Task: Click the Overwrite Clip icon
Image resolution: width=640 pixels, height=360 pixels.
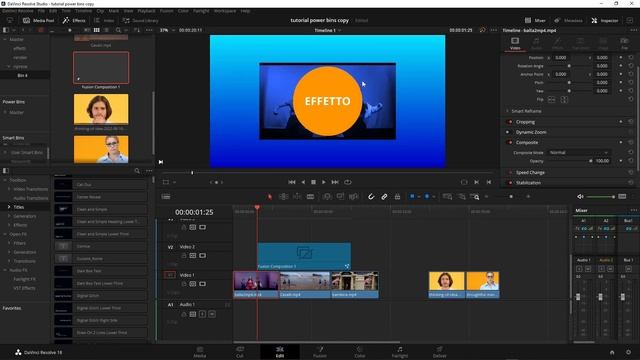Action: (x=340, y=197)
